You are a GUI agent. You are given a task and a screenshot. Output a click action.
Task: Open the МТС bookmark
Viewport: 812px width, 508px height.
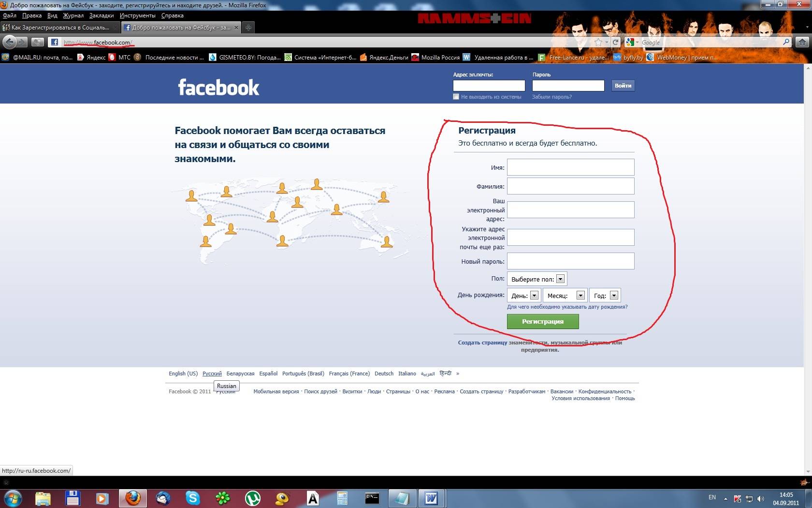tap(120, 57)
